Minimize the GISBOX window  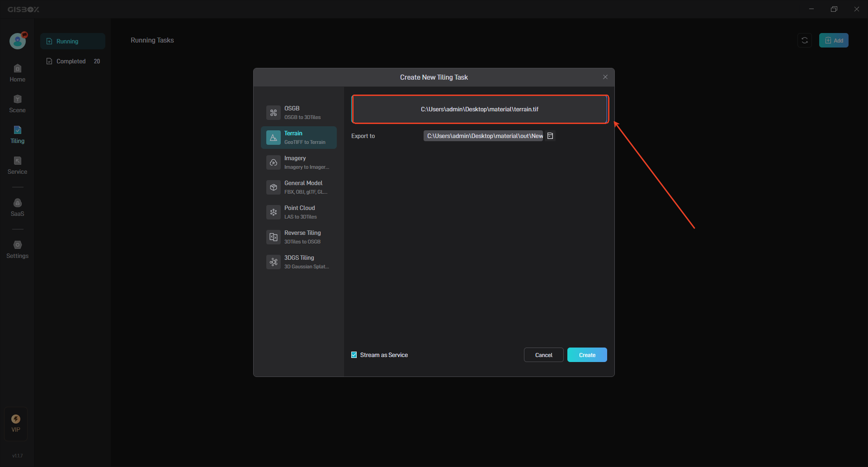[811, 9]
